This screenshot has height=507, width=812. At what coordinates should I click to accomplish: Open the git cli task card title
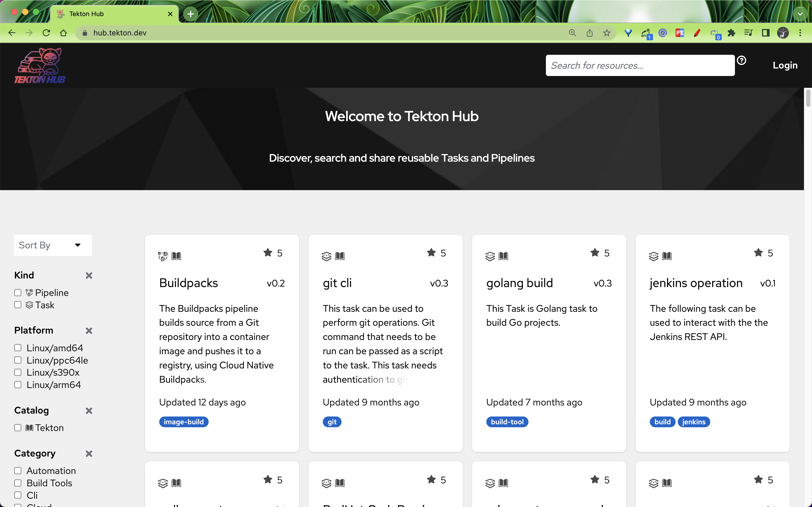[337, 283]
